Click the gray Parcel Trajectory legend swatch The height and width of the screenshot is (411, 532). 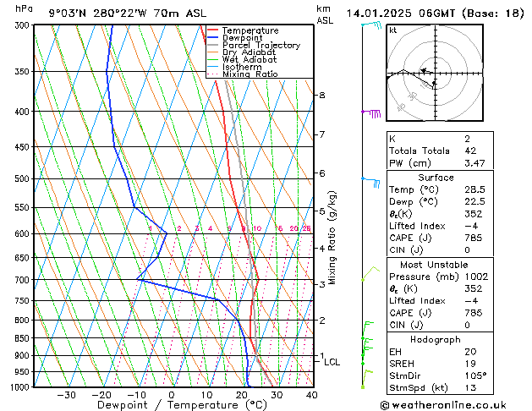coord(213,45)
